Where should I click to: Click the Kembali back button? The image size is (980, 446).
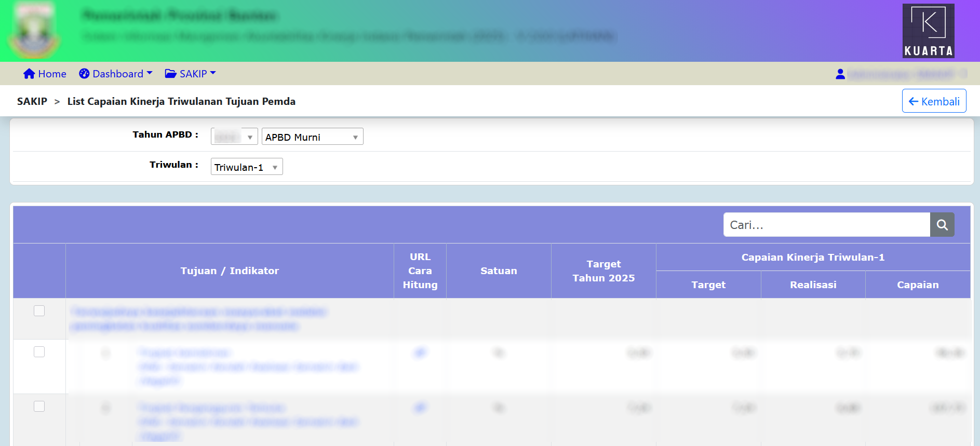pyautogui.click(x=933, y=101)
